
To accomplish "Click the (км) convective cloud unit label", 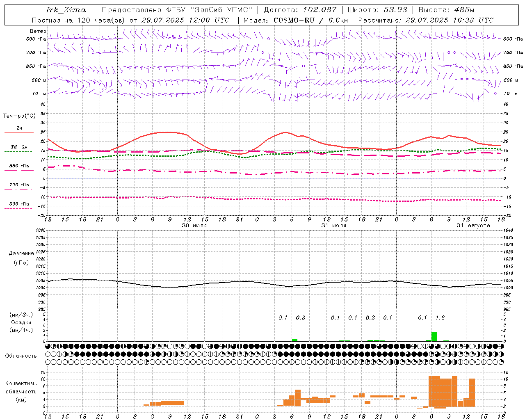I will point(21,399).
